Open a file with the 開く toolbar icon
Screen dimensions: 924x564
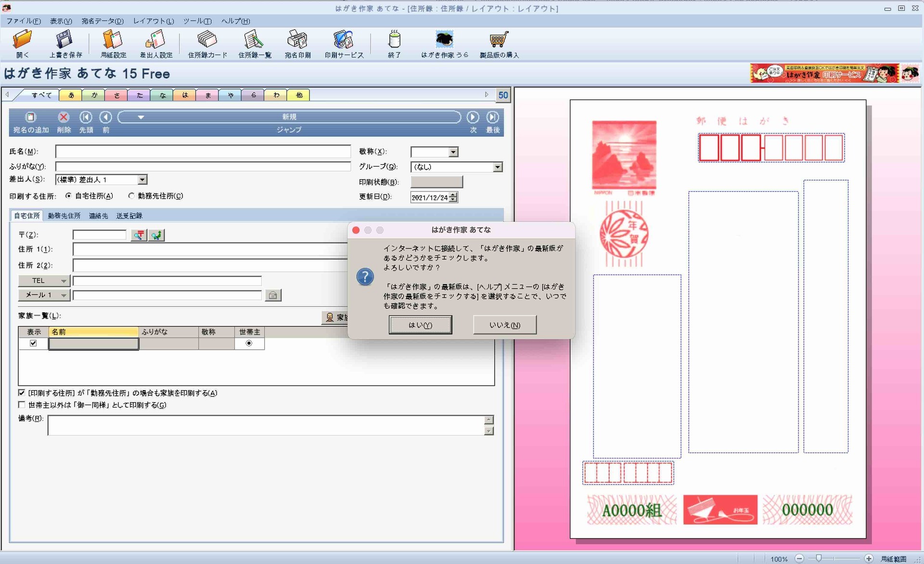22,43
